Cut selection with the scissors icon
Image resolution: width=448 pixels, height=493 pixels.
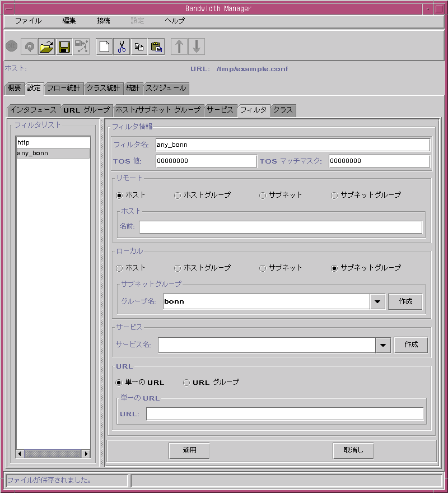122,46
